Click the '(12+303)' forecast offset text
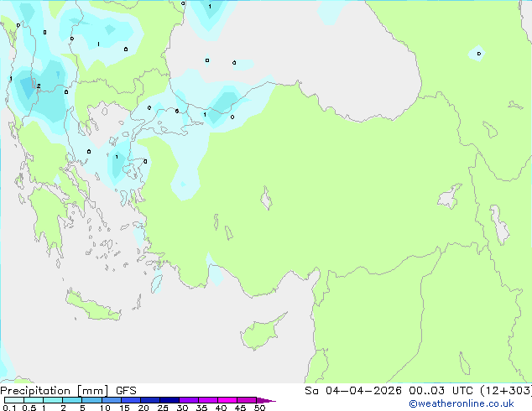This screenshot has height=411, width=532. 505,391
